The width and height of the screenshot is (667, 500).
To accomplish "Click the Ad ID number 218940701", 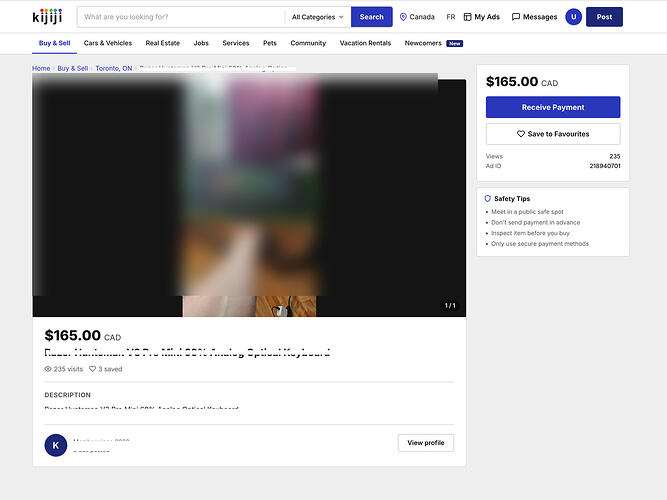I will pos(604,166).
